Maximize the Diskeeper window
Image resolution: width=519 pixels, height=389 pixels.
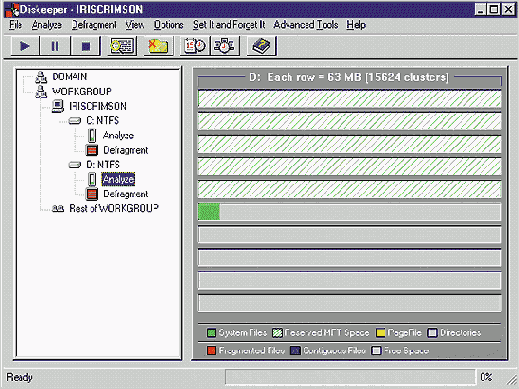[x=494, y=9]
